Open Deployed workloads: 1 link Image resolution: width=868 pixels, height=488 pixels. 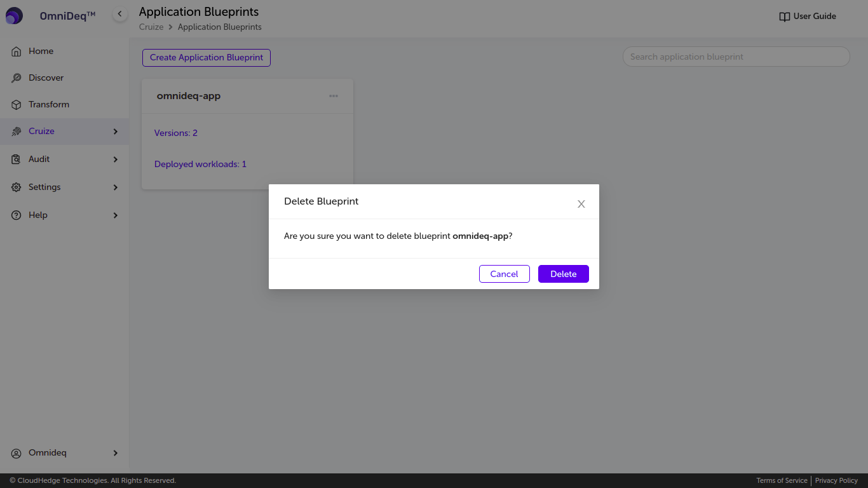click(x=200, y=164)
